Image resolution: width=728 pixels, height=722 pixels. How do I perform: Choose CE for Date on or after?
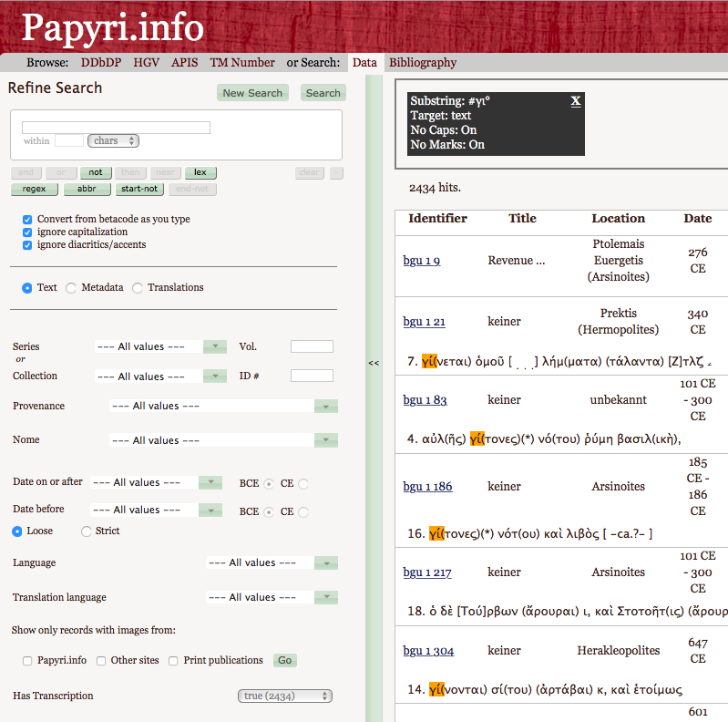[x=303, y=484]
